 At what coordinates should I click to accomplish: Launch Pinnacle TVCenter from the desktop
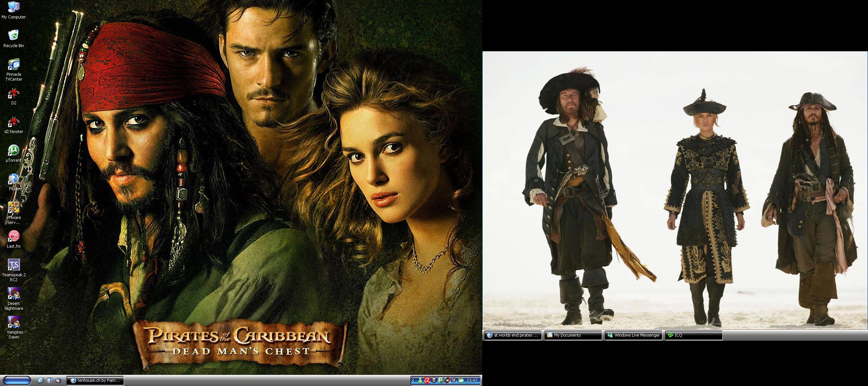14,64
